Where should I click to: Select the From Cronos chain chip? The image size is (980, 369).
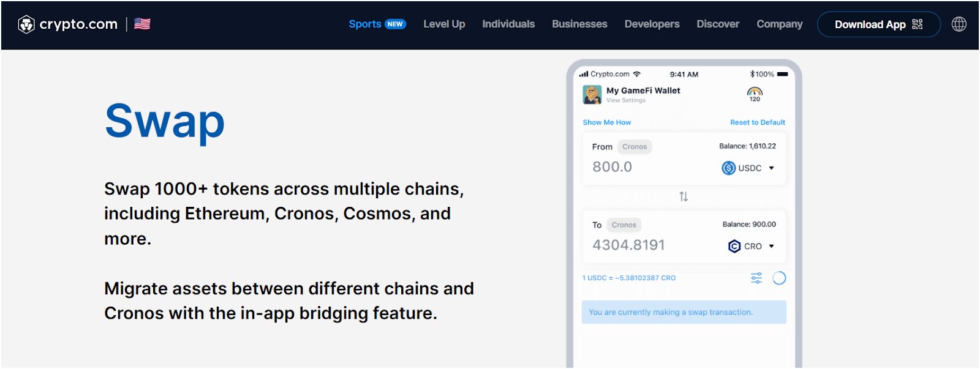pos(635,147)
